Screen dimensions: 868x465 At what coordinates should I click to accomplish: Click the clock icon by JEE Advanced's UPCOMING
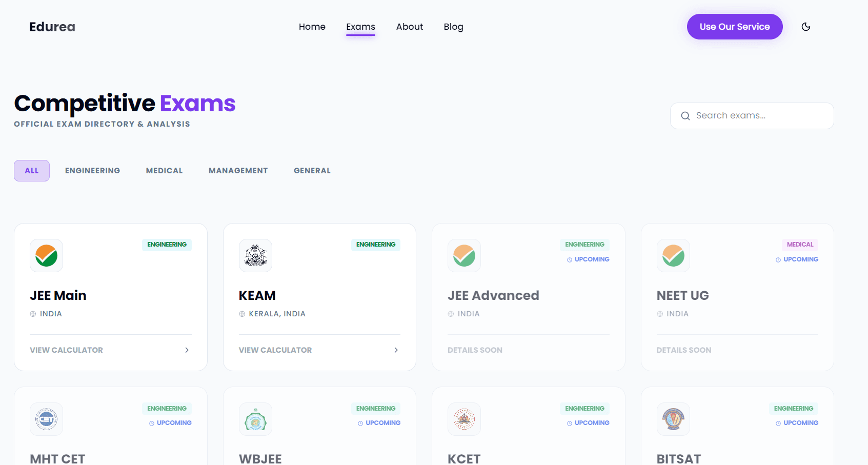pos(570,260)
